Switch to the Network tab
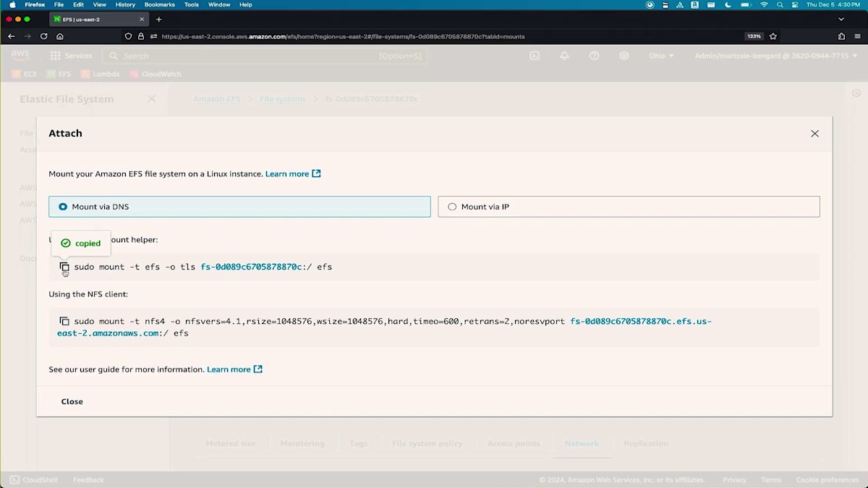868x488 pixels. tap(582, 444)
